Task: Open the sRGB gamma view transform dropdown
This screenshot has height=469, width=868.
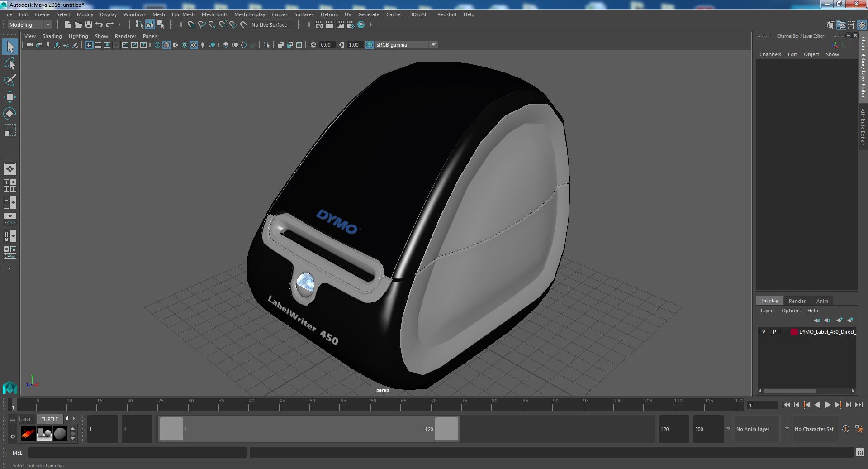Action: [x=406, y=45]
